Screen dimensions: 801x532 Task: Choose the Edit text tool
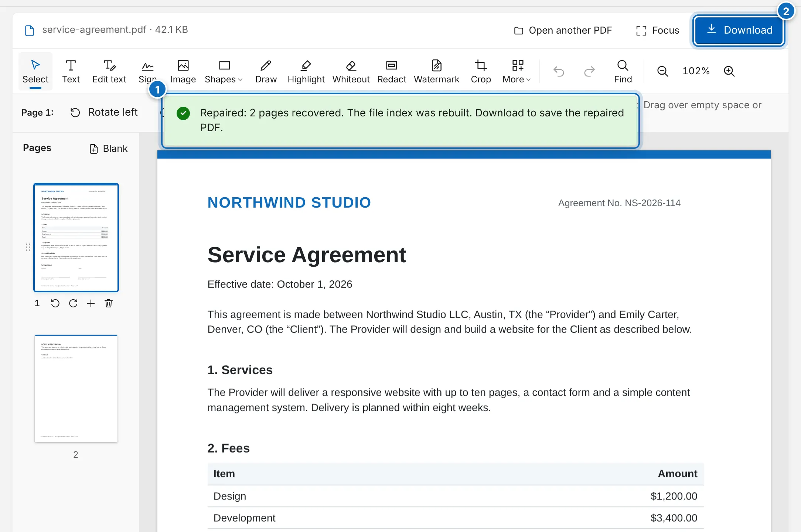(109, 71)
